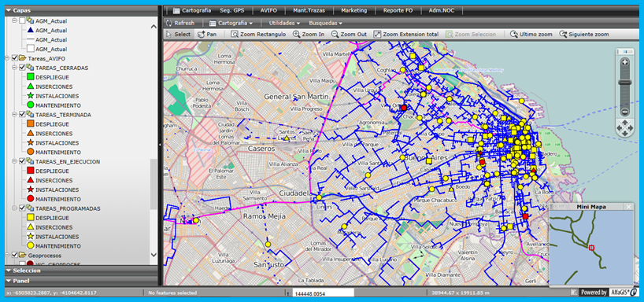Viewport: 644px width, 302px height.
Task: Select the Pan tool
Action: tap(207, 35)
